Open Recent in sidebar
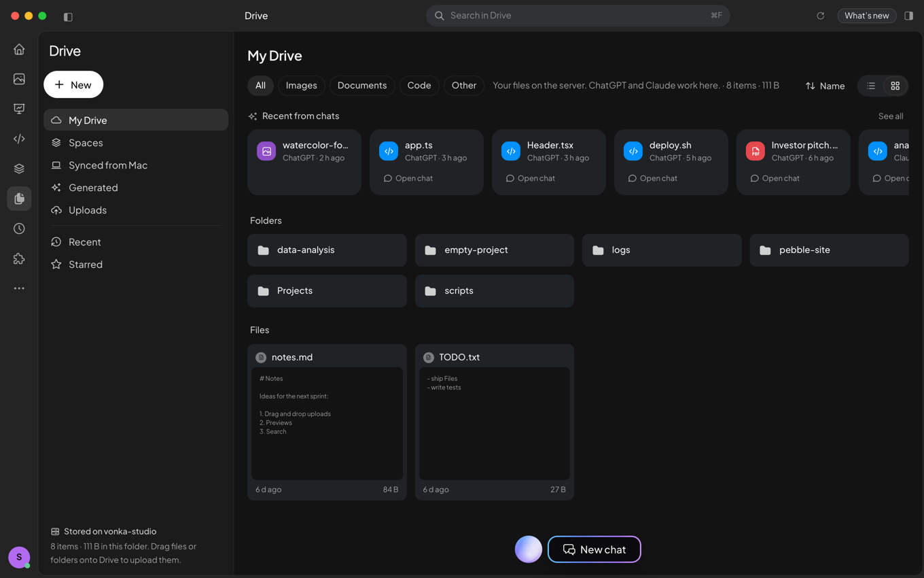Viewport: 924px width, 578px height. [136, 242]
